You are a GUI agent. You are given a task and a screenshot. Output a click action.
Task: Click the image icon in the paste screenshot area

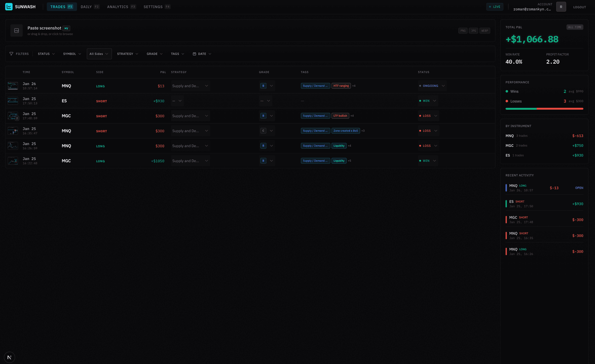pyautogui.click(x=16, y=30)
